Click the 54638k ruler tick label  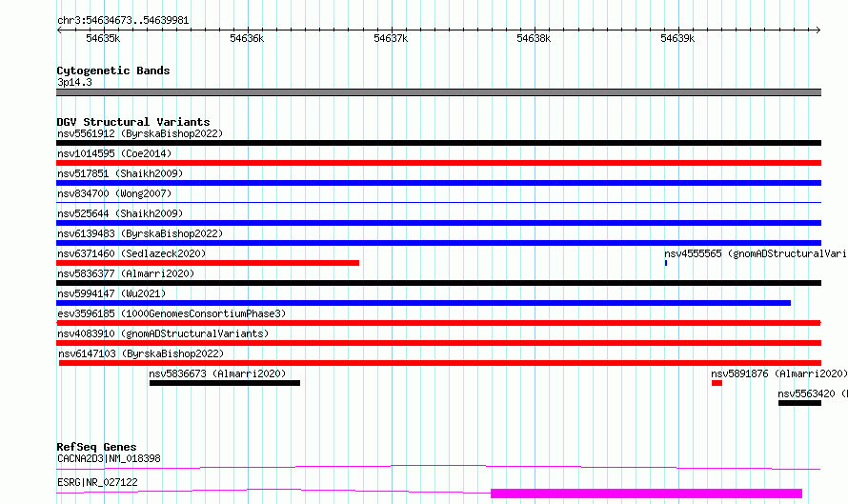pyautogui.click(x=534, y=38)
